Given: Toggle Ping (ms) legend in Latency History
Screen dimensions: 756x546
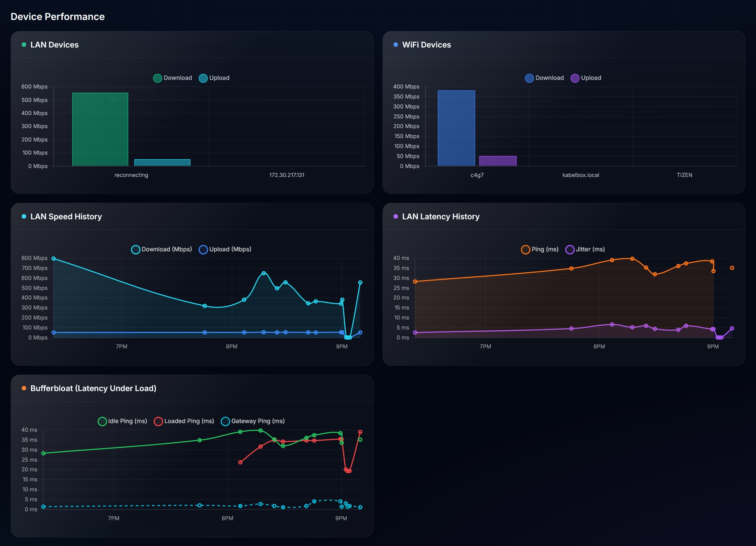Looking at the screenshot, I should 540,250.
